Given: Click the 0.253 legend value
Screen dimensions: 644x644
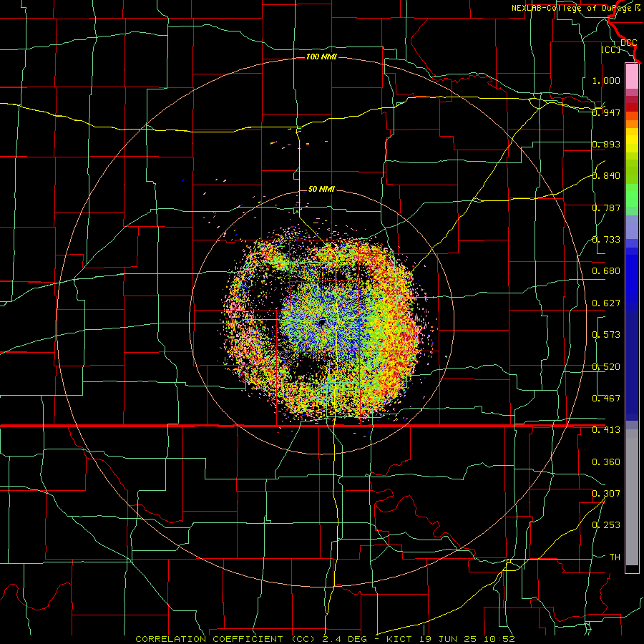Looking at the screenshot, I should click(606, 525).
